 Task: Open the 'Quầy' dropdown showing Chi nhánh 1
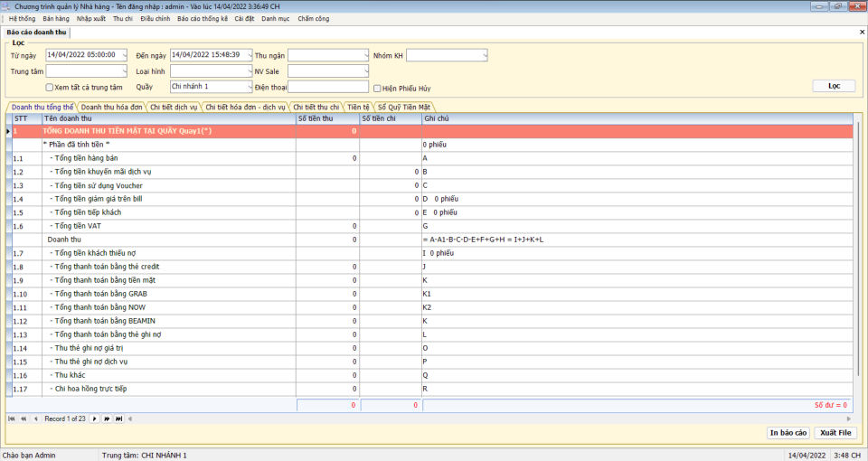(x=250, y=87)
